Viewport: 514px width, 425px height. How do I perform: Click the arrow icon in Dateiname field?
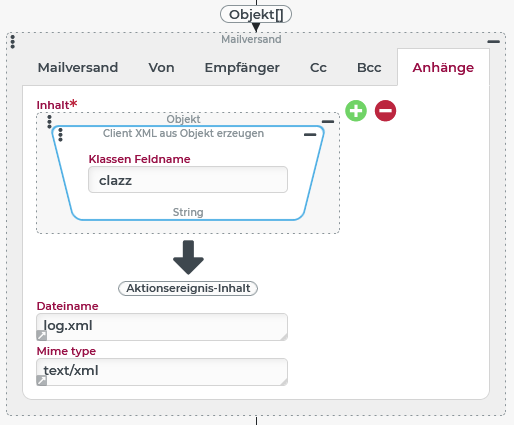(42, 335)
